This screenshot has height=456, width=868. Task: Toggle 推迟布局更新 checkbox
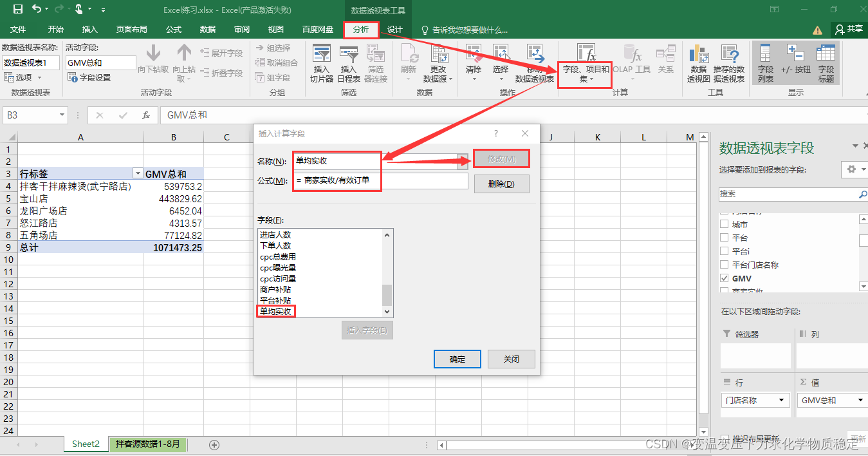point(725,439)
